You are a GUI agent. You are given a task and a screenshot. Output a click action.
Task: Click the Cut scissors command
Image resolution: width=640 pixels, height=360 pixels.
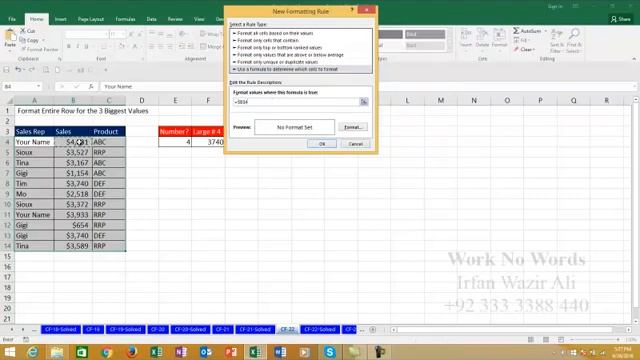(x=28, y=31)
